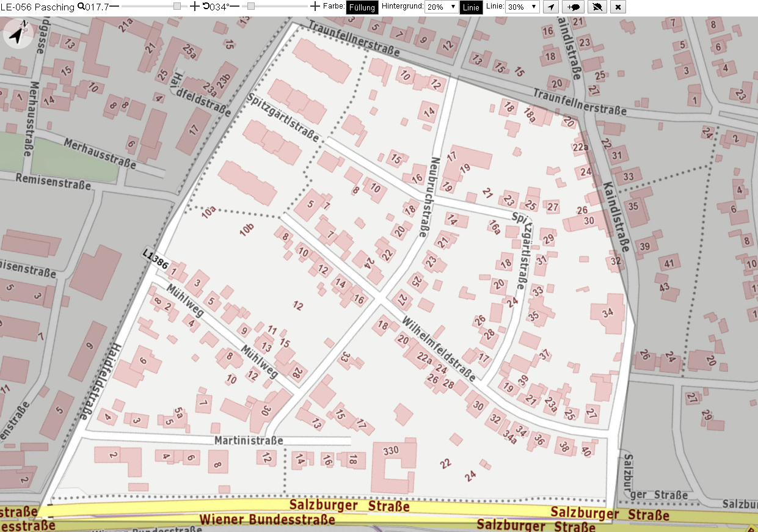The height and width of the screenshot is (532, 758).
Task: Click the Füllung color button
Action: [362, 7]
